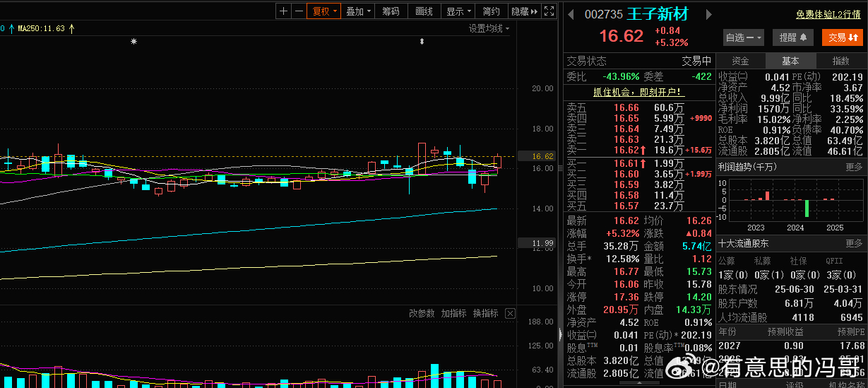Screen dimensions: 868x388
Task: Switch to the 资金 tab
Action: (x=740, y=61)
